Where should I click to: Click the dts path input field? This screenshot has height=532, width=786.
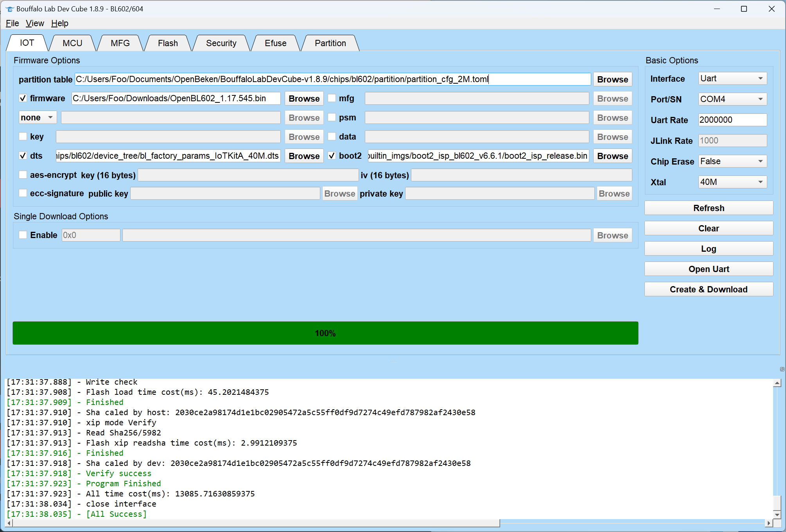tap(168, 156)
